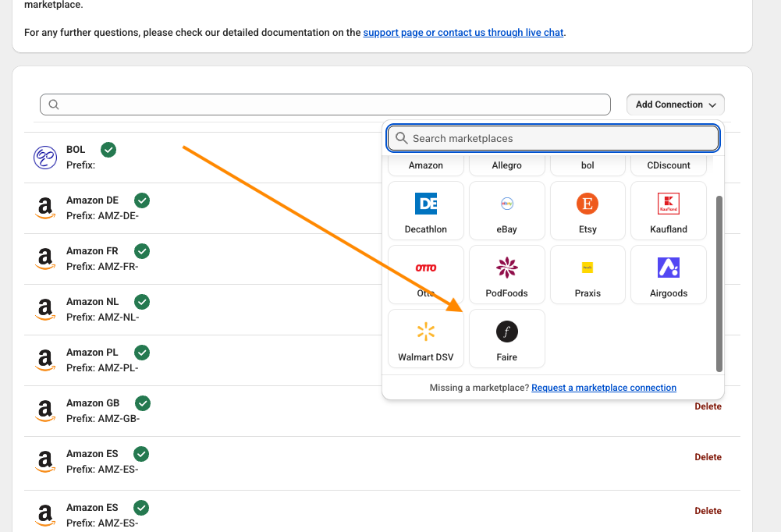Click the Prefix: AMZ-FR- text
Viewport: 781px width, 532px height.
click(x=102, y=267)
